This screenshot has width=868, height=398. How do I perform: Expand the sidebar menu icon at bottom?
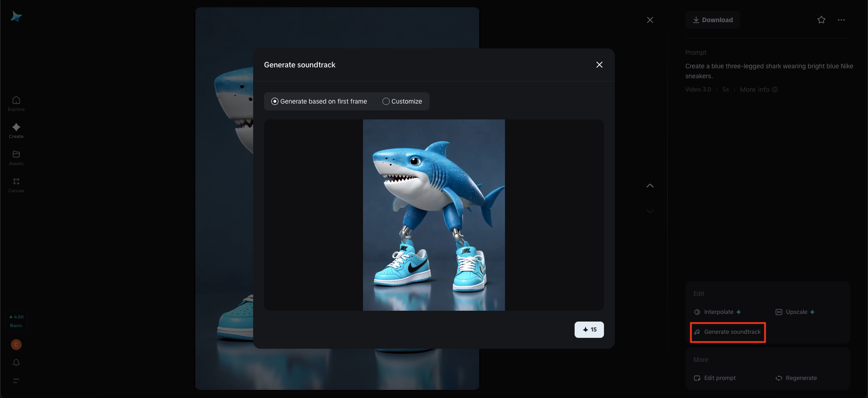click(16, 381)
